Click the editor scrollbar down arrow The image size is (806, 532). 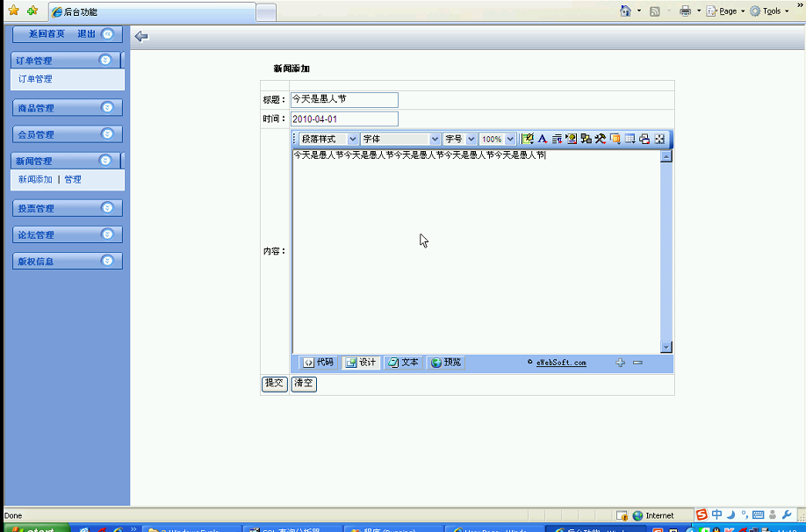[666, 347]
